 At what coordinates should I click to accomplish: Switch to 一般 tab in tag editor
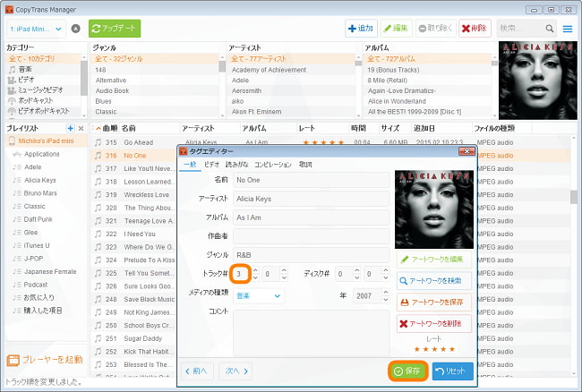point(190,165)
